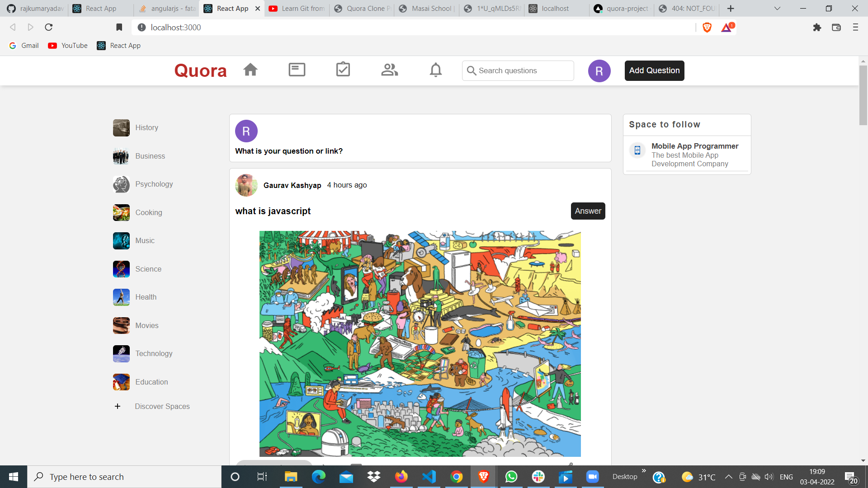This screenshot has width=868, height=488.
Task: Open the 'what is javascript' question
Action: (273, 211)
